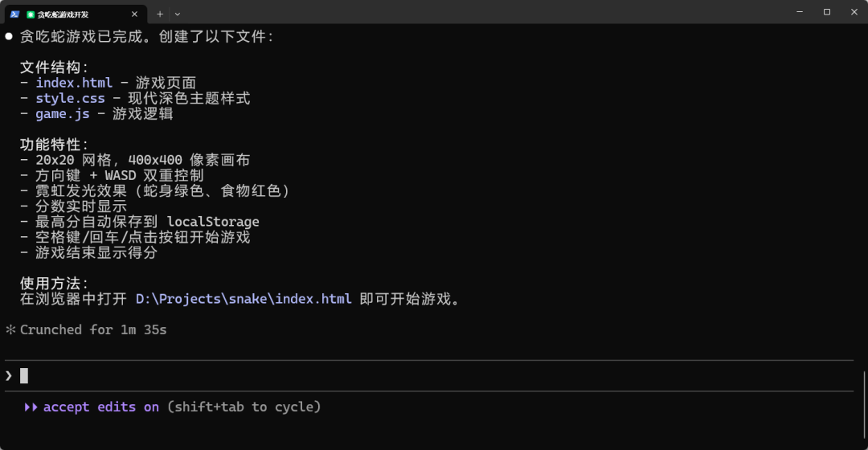Open a new terminal tab with plus button

pyautogui.click(x=160, y=14)
